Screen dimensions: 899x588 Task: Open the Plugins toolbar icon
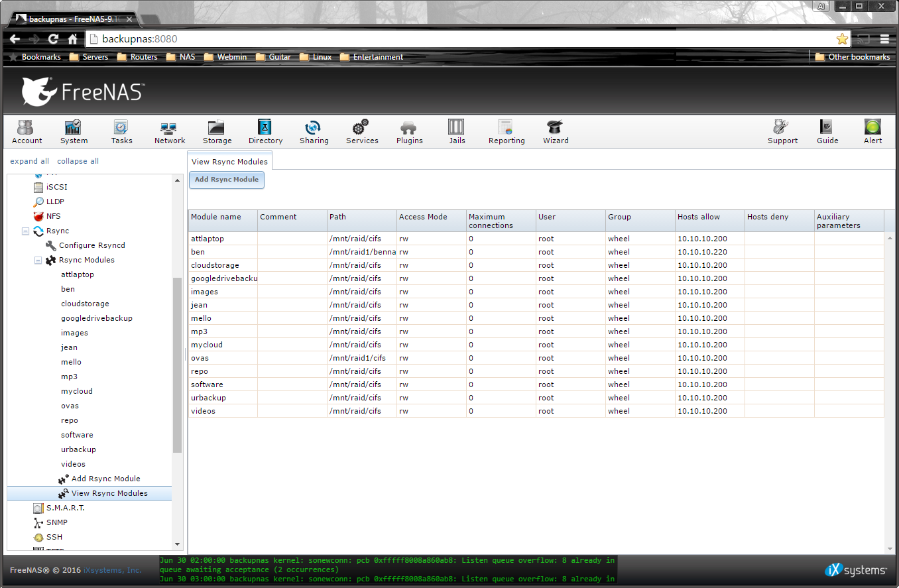(x=409, y=131)
